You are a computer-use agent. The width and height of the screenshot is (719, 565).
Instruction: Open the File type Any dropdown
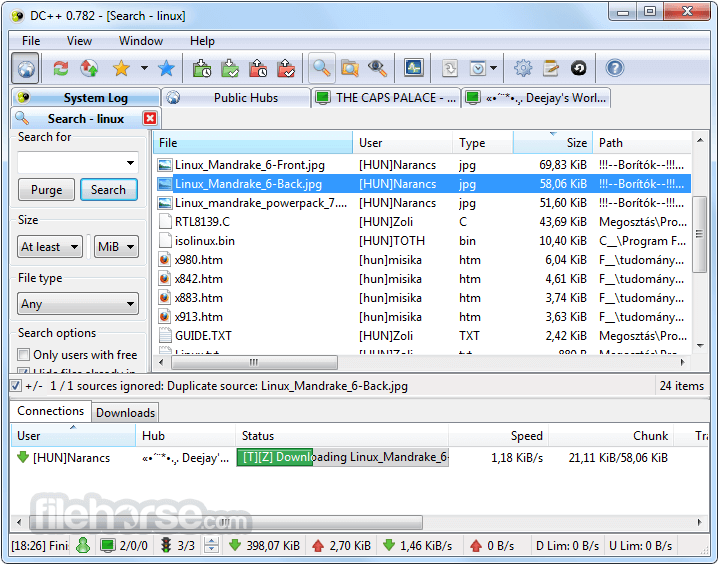point(78,304)
